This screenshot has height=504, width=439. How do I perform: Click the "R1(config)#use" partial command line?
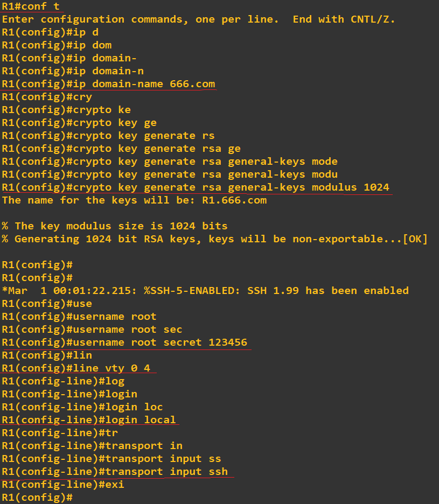[x=47, y=304]
